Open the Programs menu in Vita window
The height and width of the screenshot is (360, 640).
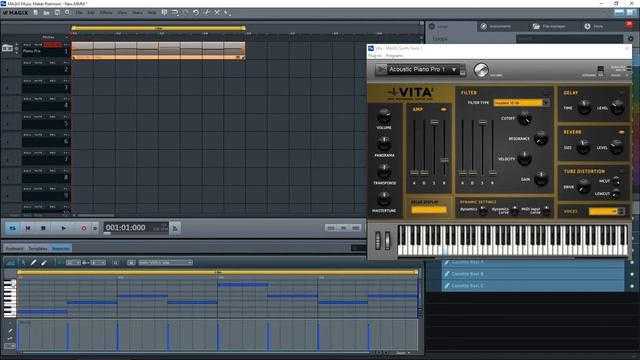point(394,56)
